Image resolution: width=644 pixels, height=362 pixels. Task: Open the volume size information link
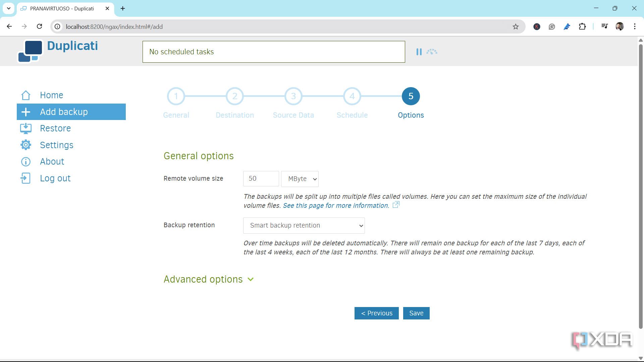335,205
